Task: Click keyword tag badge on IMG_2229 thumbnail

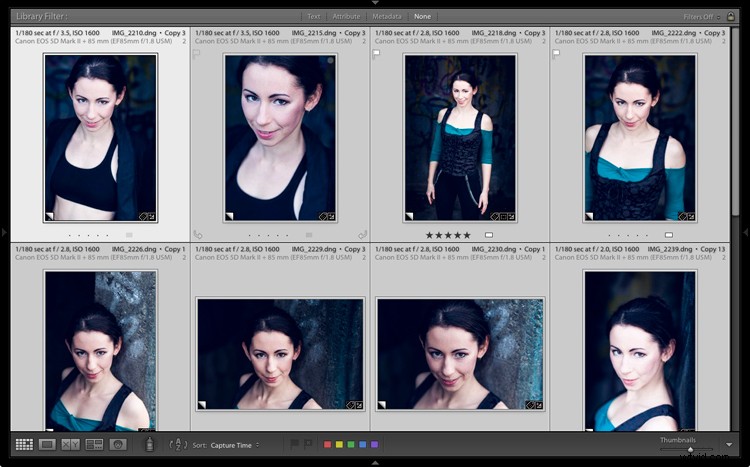Action: [350, 405]
